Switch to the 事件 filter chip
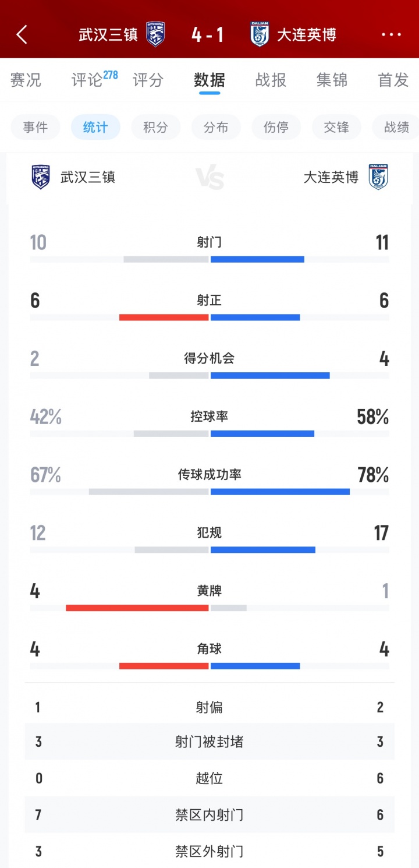The image size is (419, 868). pos(35,127)
